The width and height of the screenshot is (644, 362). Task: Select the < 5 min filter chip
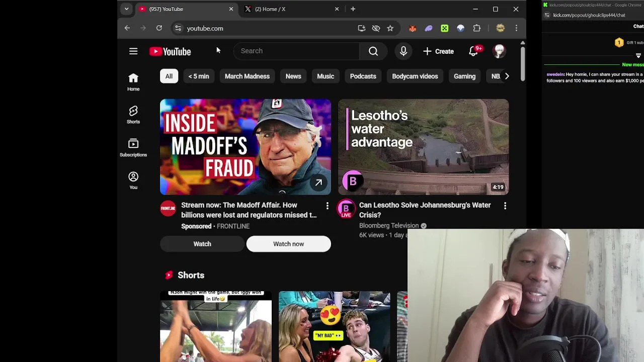tap(199, 76)
